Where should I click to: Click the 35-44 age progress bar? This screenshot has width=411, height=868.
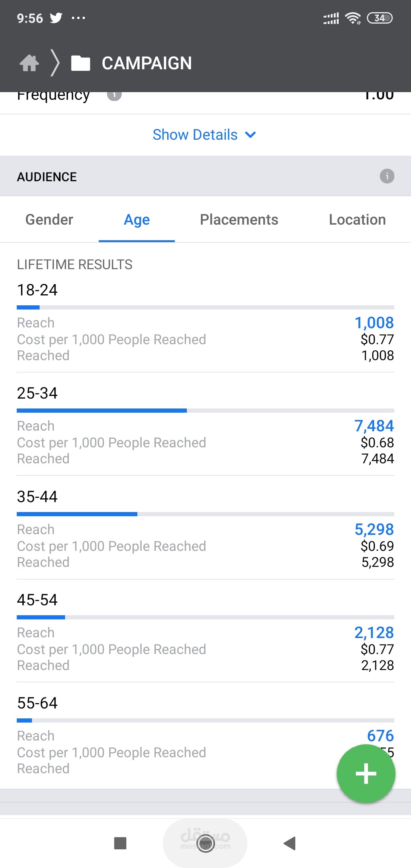pos(205,514)
